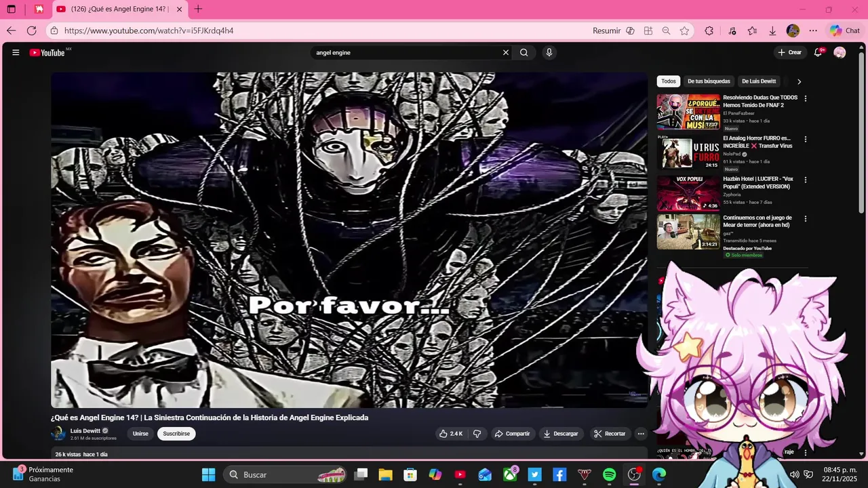This screenshot has height=488, width=868.
Task: Clear the search text with the X
Action: point(505,52)
